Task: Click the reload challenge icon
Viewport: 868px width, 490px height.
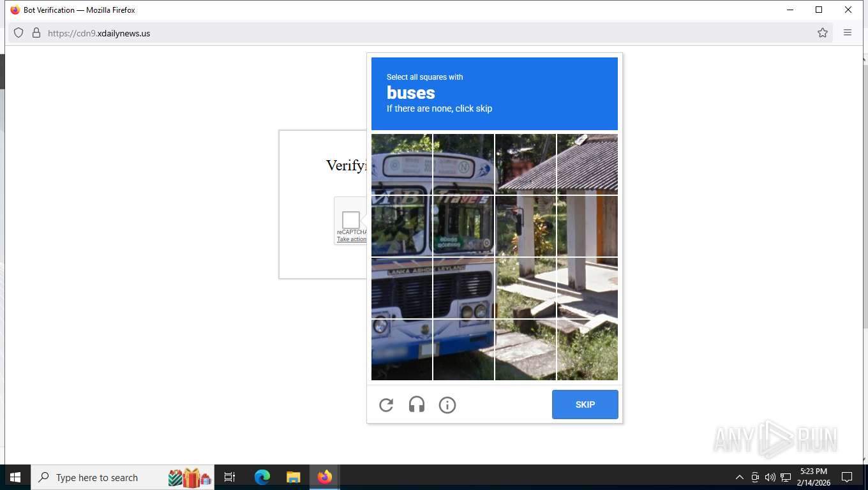Action: [x=386, y=405]
